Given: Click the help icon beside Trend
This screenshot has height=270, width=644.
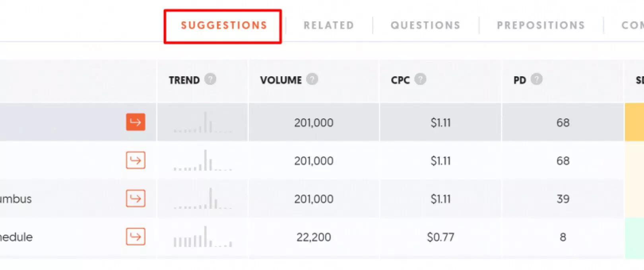Looking at the screenshot, I should tap(210, 79).
